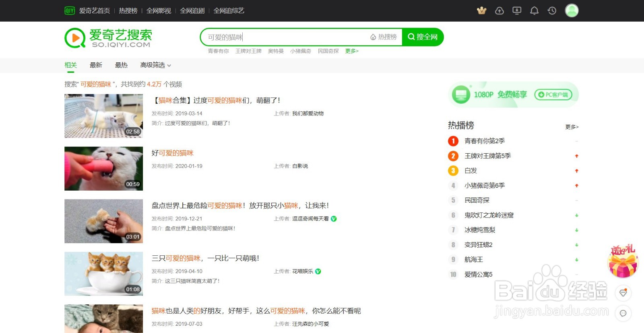The height and width of the screenshot is (333, 644).
Task: Open title 猫咪也是人类的好朋友
Action: point(256,311)
